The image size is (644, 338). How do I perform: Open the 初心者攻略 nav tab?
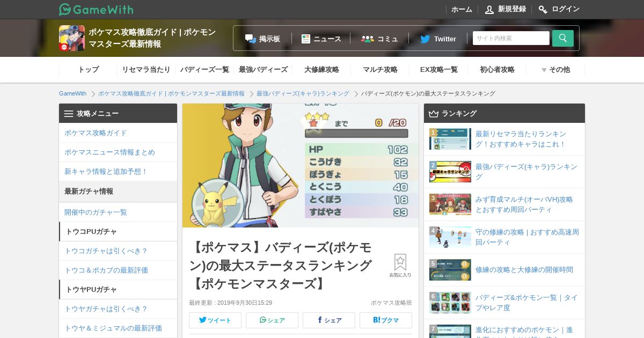point(497,70)
